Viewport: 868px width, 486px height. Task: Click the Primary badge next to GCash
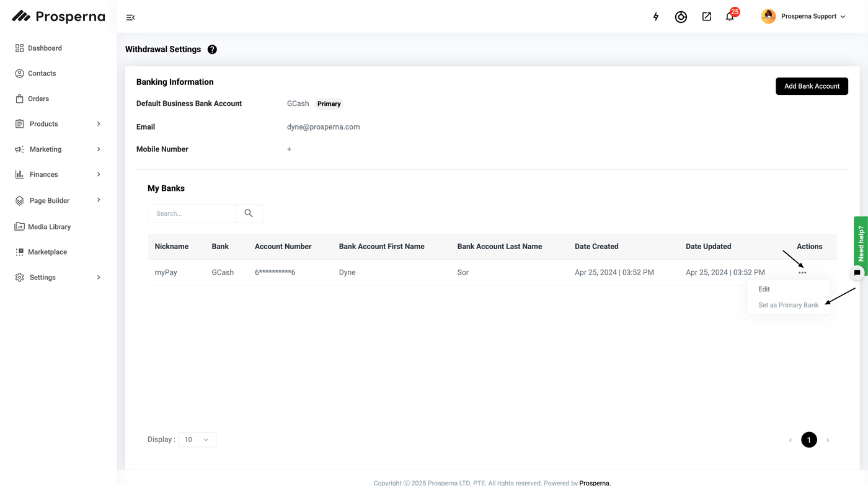(329, 104)
